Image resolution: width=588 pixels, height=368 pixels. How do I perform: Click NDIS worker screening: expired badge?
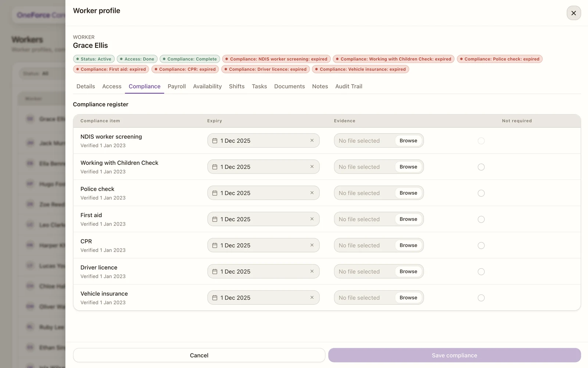(x=276, y=59)
